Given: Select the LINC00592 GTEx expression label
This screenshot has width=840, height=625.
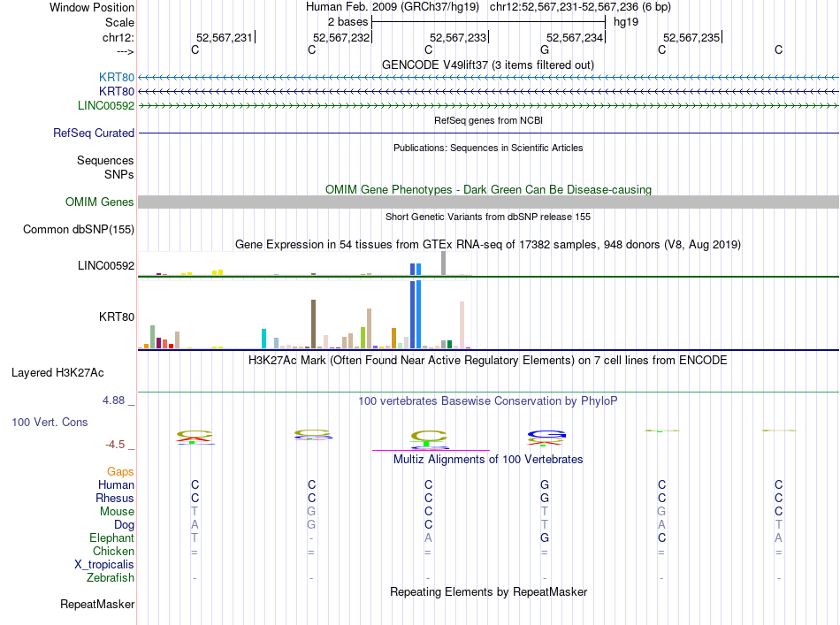Looking at the screenshot, I should pos(106,265).
